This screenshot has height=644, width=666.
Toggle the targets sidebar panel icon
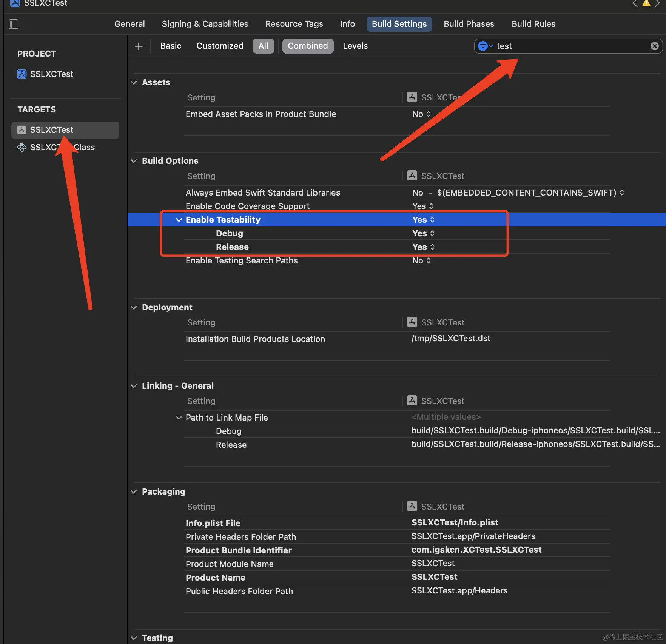(14, 24)
